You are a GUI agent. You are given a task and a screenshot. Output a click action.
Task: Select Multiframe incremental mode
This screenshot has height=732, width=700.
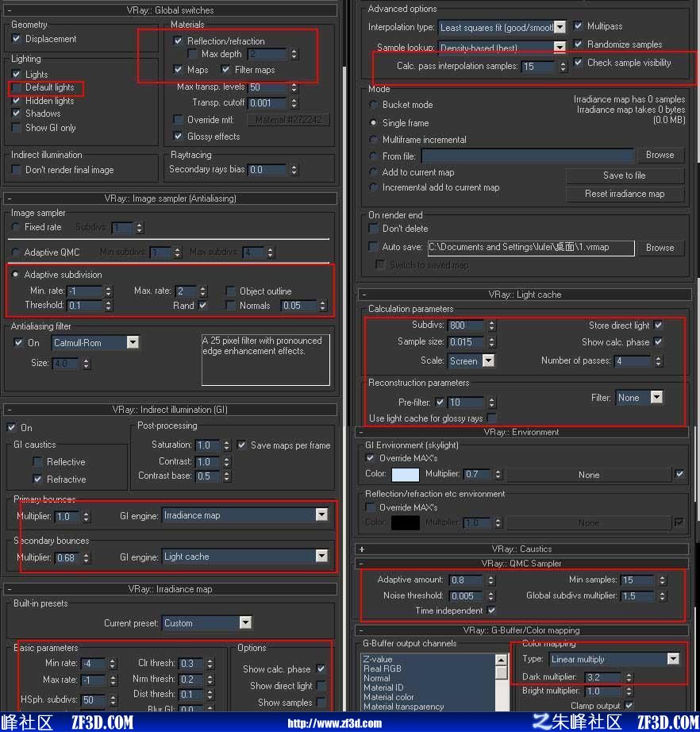pos(373,140)
